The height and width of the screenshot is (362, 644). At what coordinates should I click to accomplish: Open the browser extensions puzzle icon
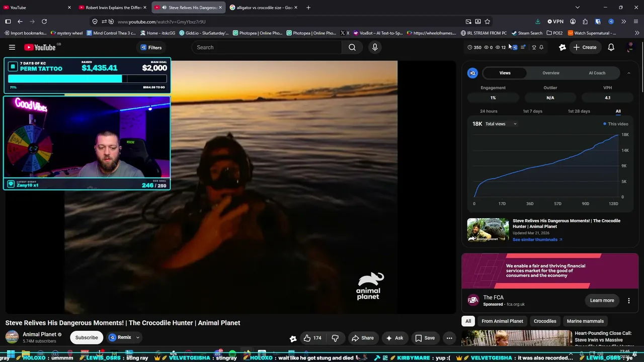pos(585,22)
